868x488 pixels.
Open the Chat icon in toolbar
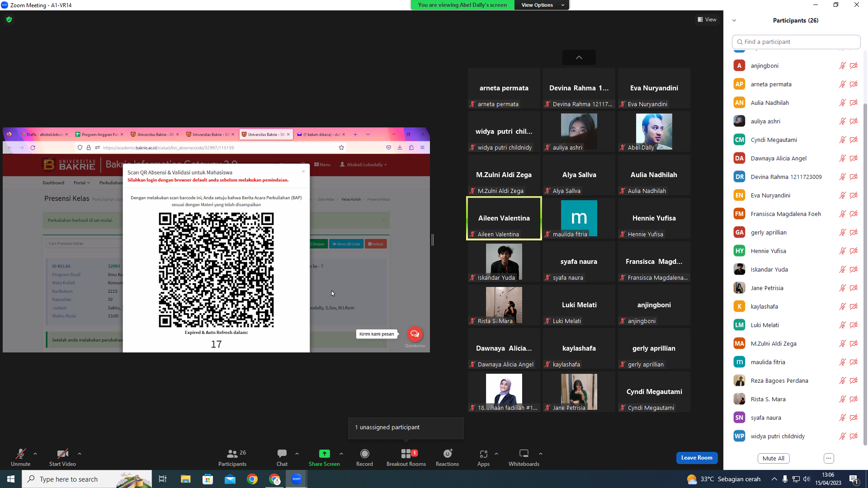[x=282, y=453]
